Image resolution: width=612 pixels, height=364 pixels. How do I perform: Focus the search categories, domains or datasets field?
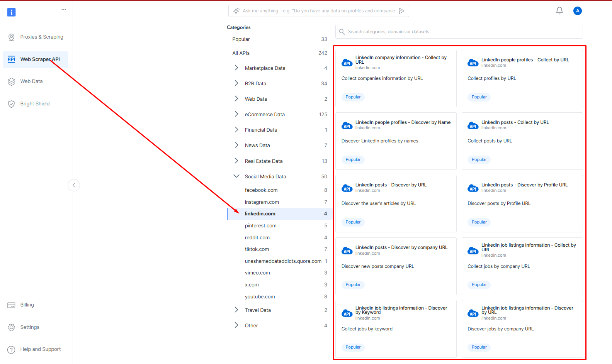459,32
